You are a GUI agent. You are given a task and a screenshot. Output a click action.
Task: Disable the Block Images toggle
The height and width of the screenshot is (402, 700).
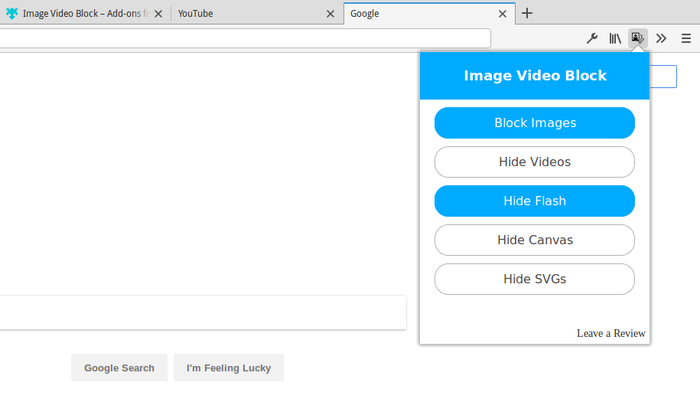tap(534, 123)
